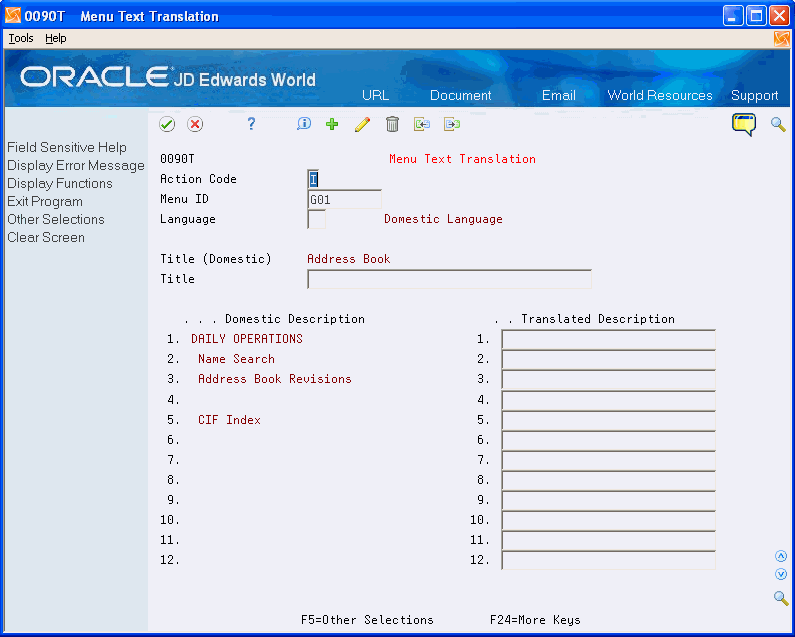795x637 pixels.
Task: Click Translated Description field 10
Action: 608,520
